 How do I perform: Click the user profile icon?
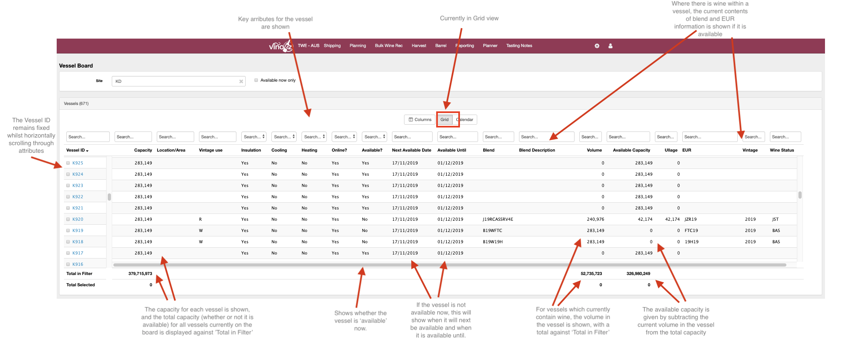(x=610, y=46)
